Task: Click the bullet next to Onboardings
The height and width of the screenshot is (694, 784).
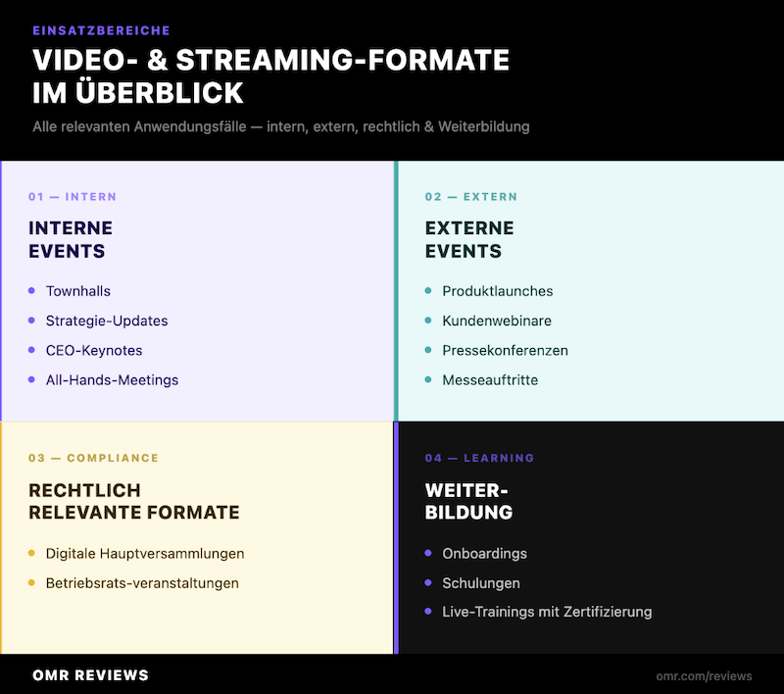Action: pyautogui.click(x=426, y=553)
